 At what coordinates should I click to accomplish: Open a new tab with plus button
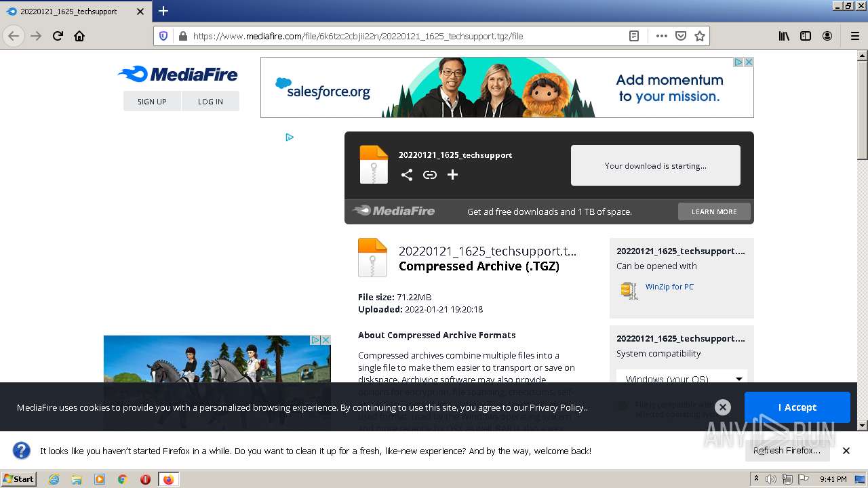pos(163,11)
